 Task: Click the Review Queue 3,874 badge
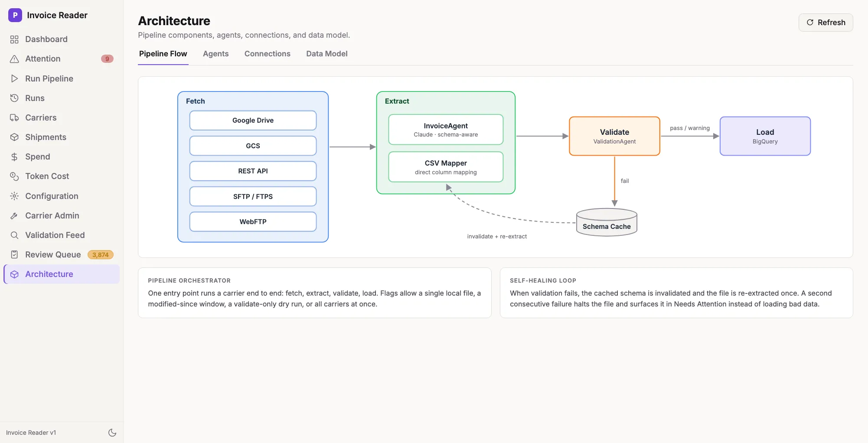tap(101, 255)
